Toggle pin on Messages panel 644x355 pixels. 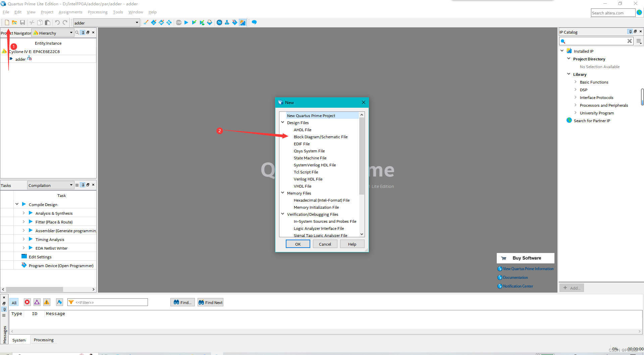click(x=4, y=309)
